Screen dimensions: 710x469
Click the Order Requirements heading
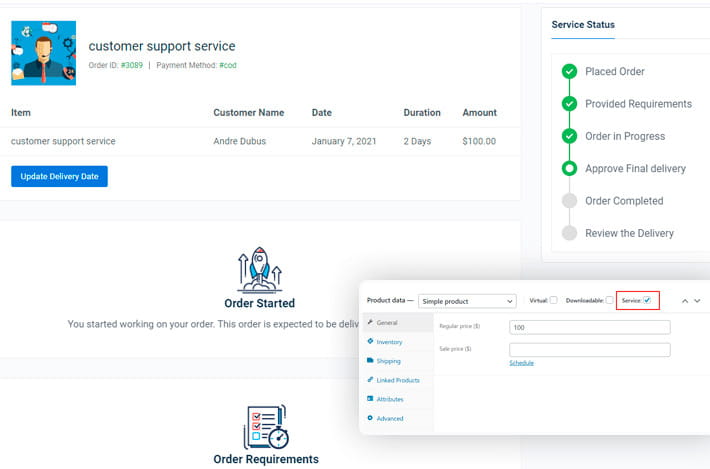(x=266, y=459)
